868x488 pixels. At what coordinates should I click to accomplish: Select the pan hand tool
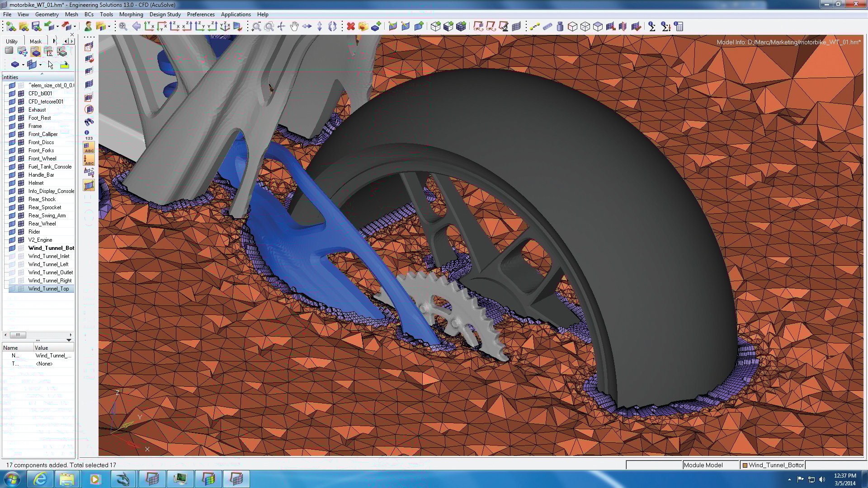pyautogui.click(x=294, y=27)
